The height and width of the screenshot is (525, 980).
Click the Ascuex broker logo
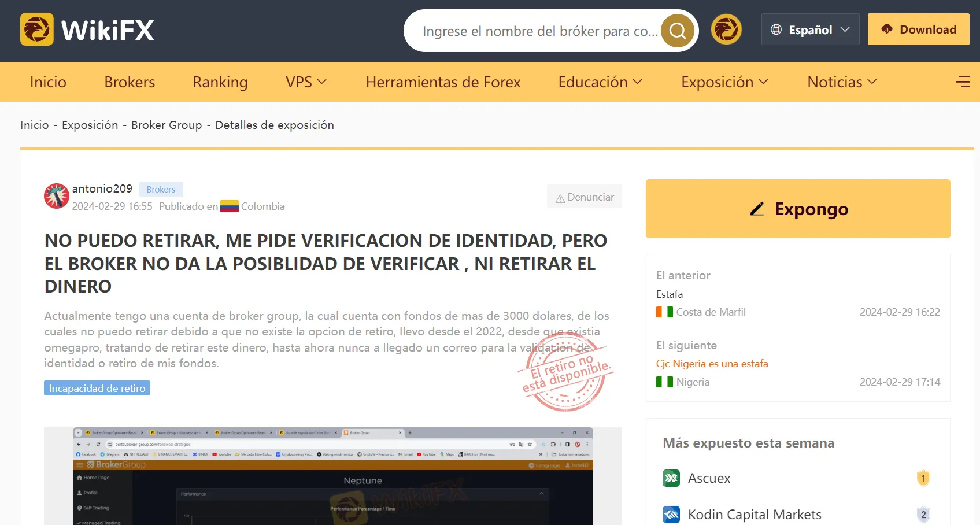[671, 478]
